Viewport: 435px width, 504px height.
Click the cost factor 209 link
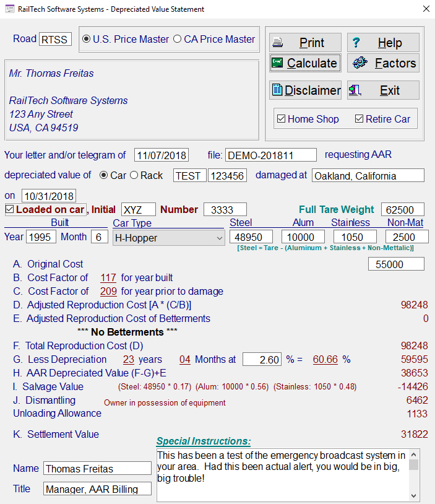point(108,291)
